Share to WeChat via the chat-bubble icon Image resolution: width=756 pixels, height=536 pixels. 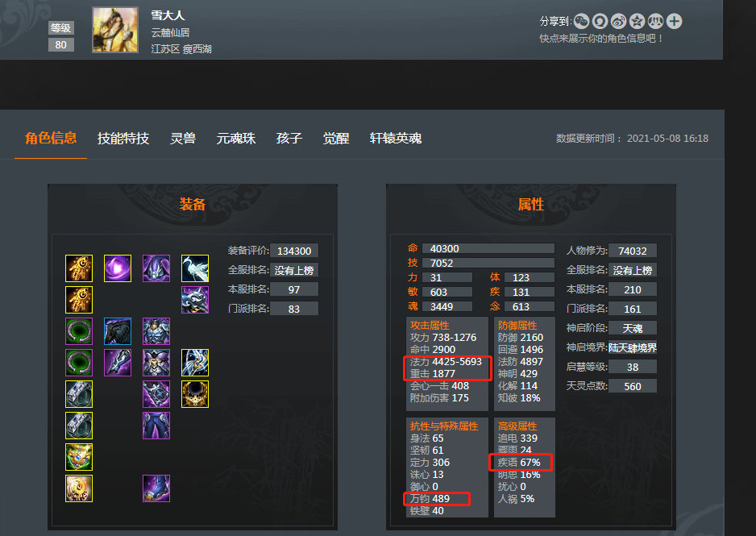pyautogui.click(x=581, y=21)
